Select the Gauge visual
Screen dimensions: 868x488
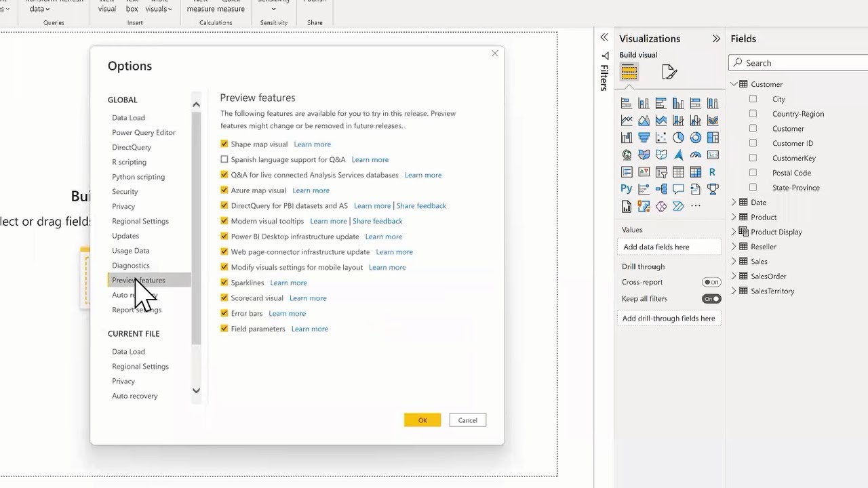(x=696, y=155)
